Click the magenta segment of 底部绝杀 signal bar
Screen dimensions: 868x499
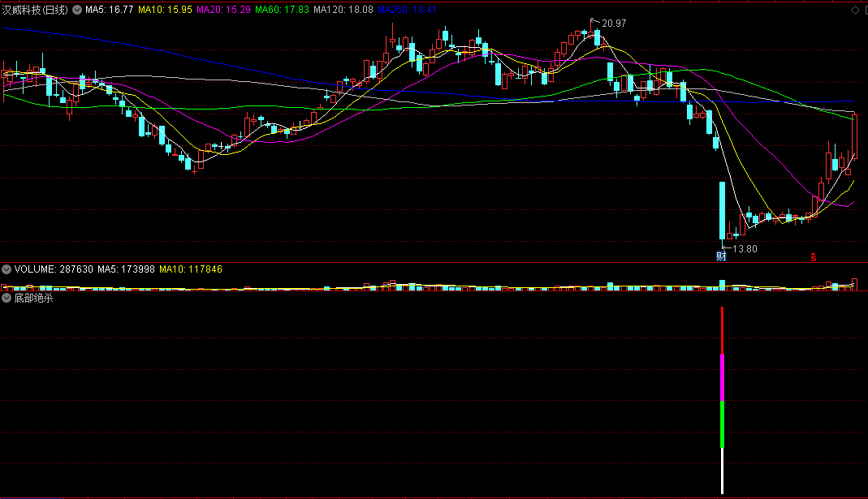click(x=722, y=377)
